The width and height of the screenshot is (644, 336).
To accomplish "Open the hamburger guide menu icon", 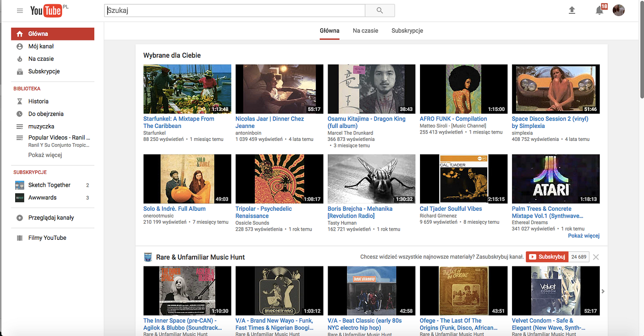I will tap(20, 11).
